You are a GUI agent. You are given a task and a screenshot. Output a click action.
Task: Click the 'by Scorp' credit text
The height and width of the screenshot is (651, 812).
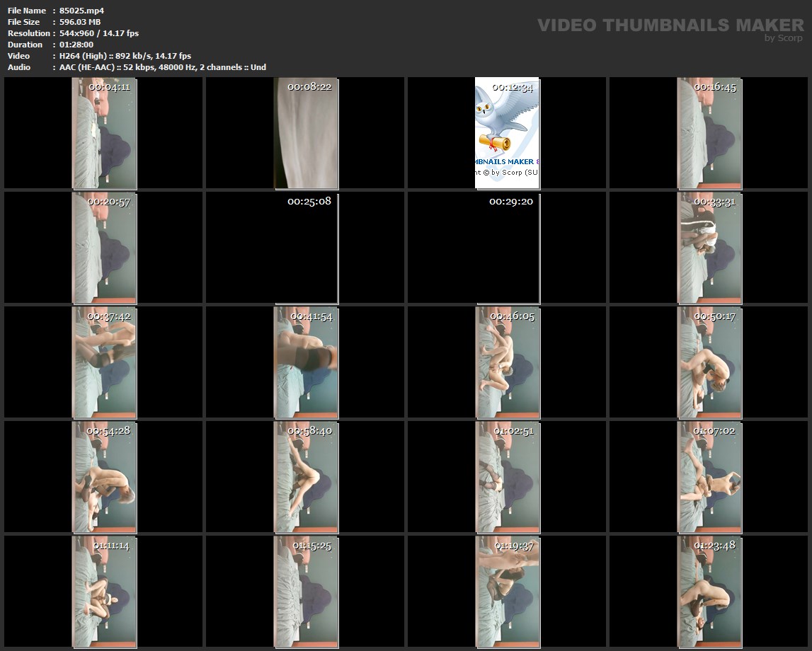[783, 38]
